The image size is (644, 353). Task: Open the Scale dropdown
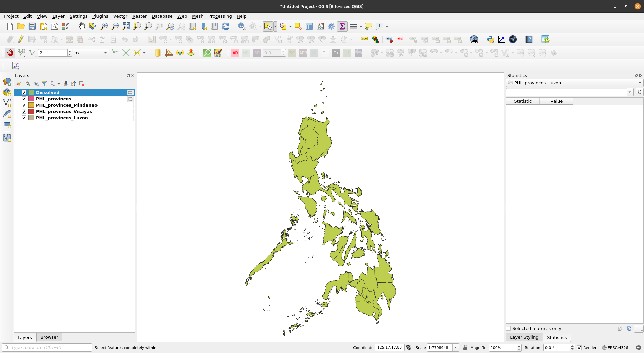[x=455, y=347]
